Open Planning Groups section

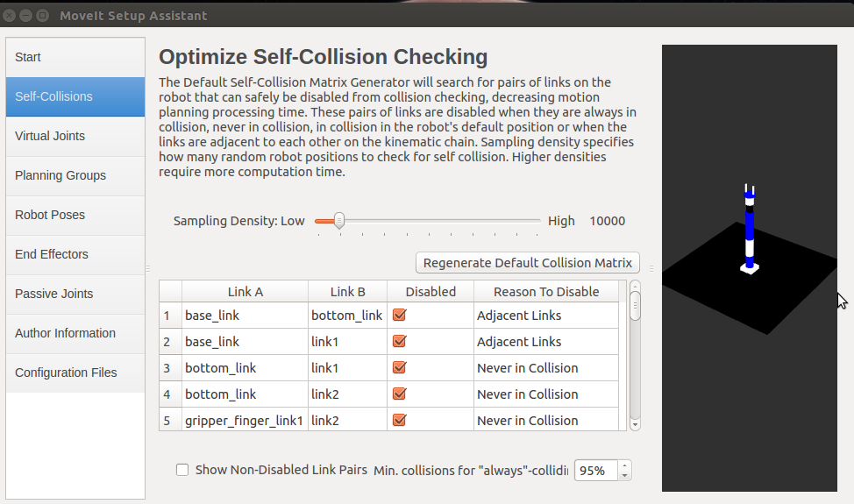pyautogui.click(x=75, y=175)
